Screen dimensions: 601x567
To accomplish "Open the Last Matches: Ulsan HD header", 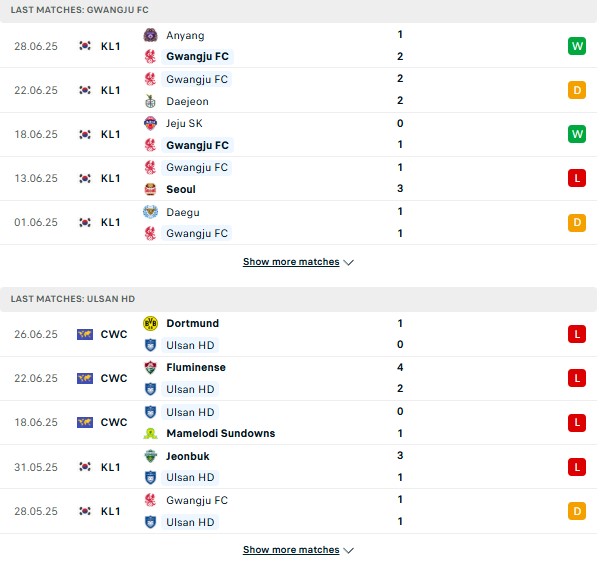I will (73, 299).
